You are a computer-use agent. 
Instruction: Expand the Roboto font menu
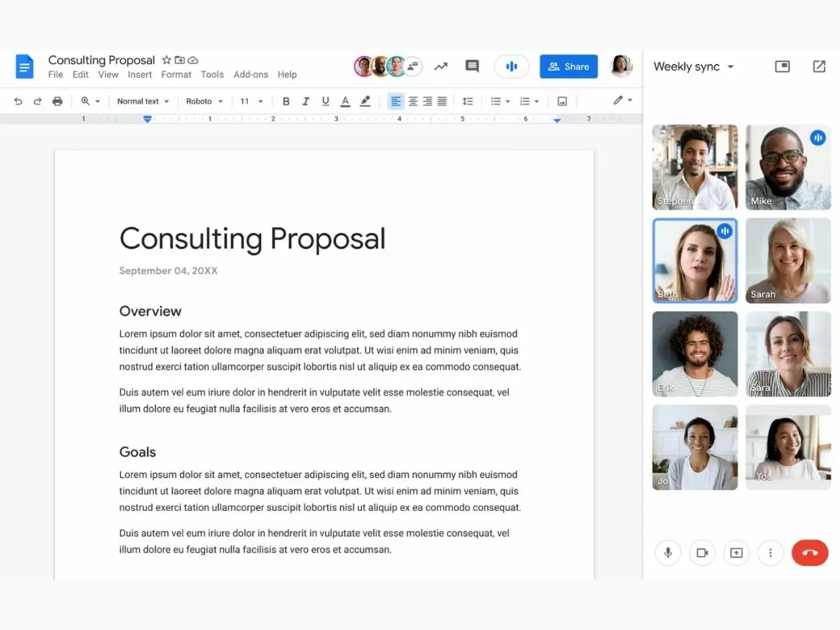click(x=204, y=101)
